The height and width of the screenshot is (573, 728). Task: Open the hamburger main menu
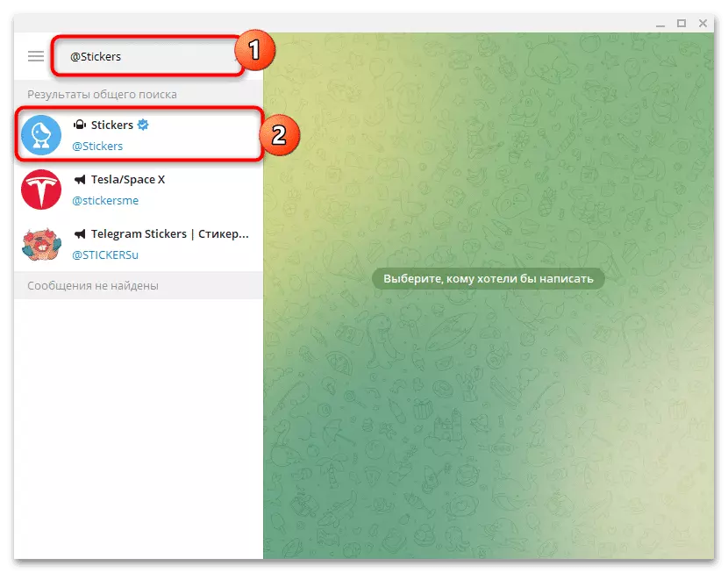[36, 56]
